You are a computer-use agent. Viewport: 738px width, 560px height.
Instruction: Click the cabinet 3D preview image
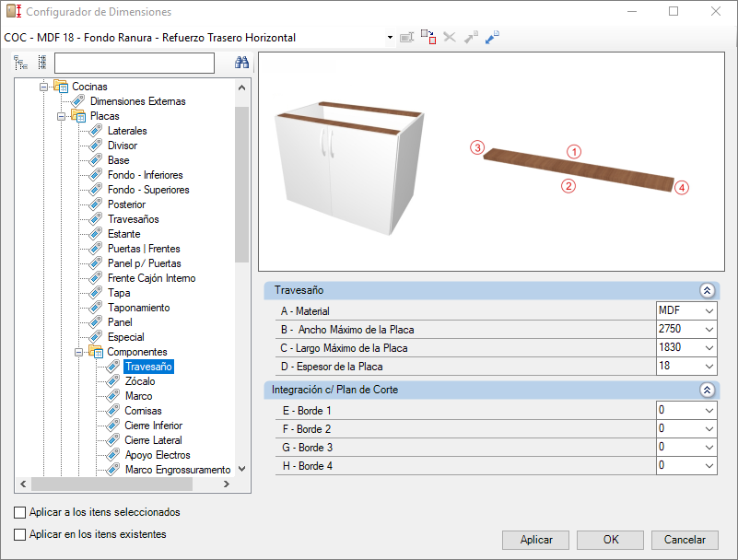[x=351, y=169]
